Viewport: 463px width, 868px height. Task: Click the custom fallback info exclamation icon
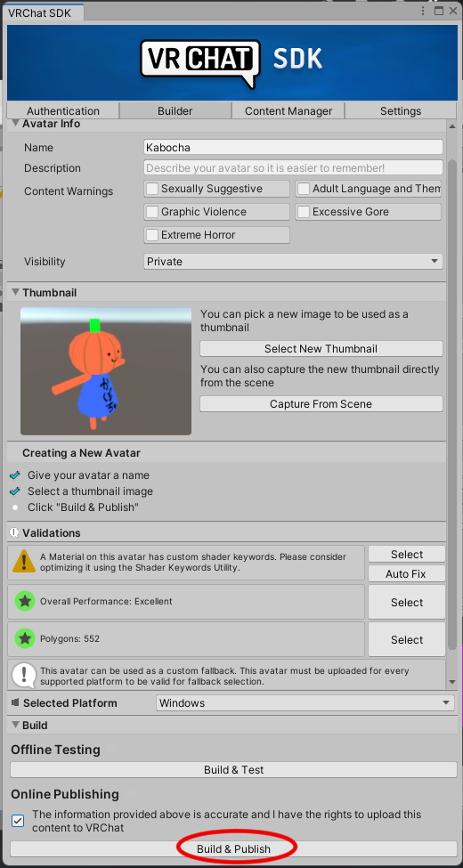pos(24,675)
